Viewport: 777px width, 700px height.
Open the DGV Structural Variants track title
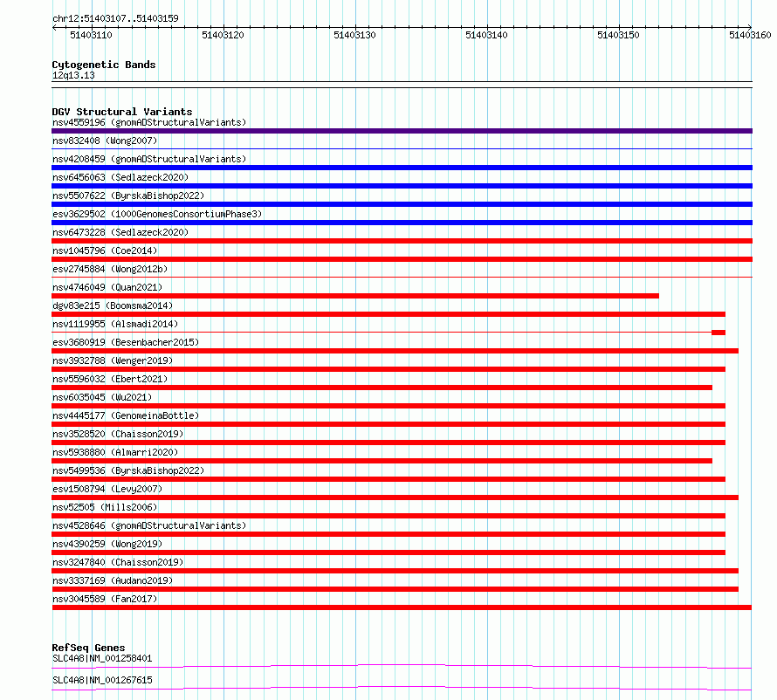(x=122, y=112)
